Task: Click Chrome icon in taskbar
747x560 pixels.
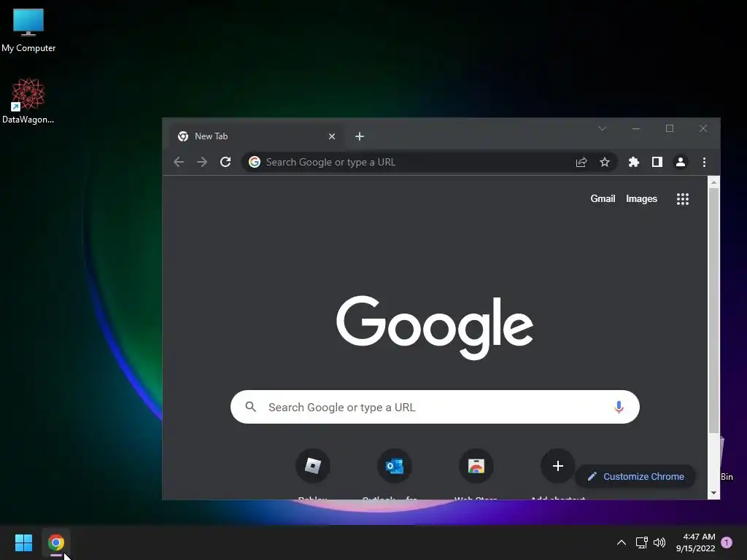Action: click(x=55, y=542)
